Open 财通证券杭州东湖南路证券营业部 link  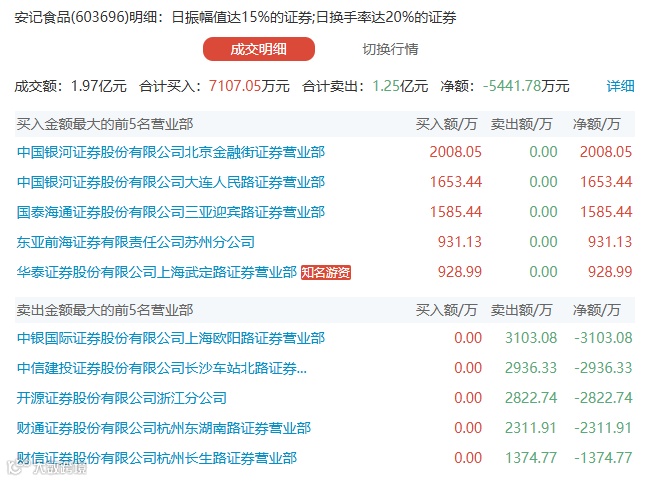tap(164, 428)
